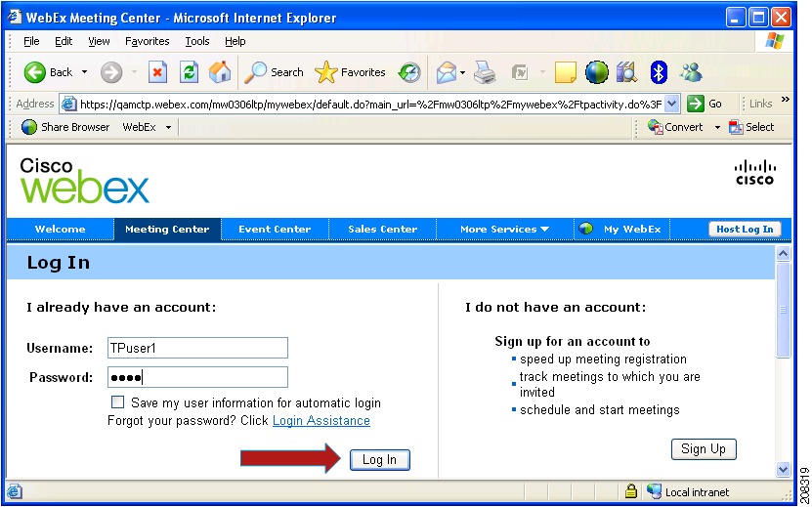The width and height of the screenshot is (812, 507).
Task: Click the Bluetooth toolbar icon
Action: (x=659, y=72)
